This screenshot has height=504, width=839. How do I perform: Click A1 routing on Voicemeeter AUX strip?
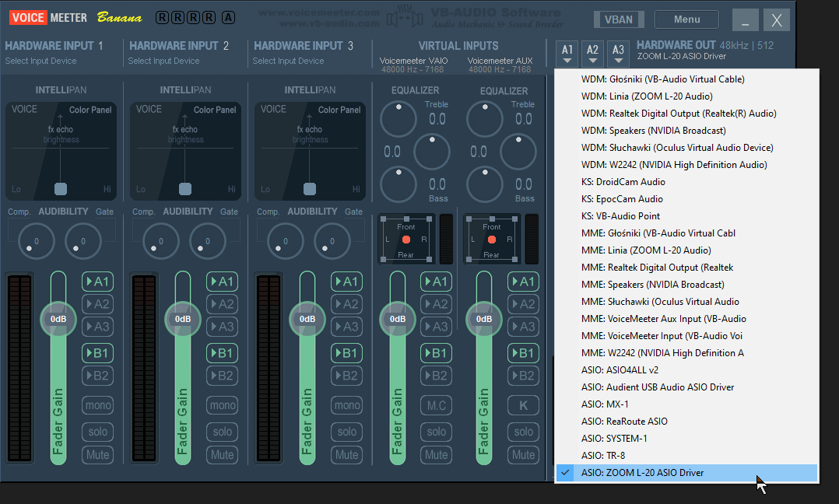click(x=523, y=282)
